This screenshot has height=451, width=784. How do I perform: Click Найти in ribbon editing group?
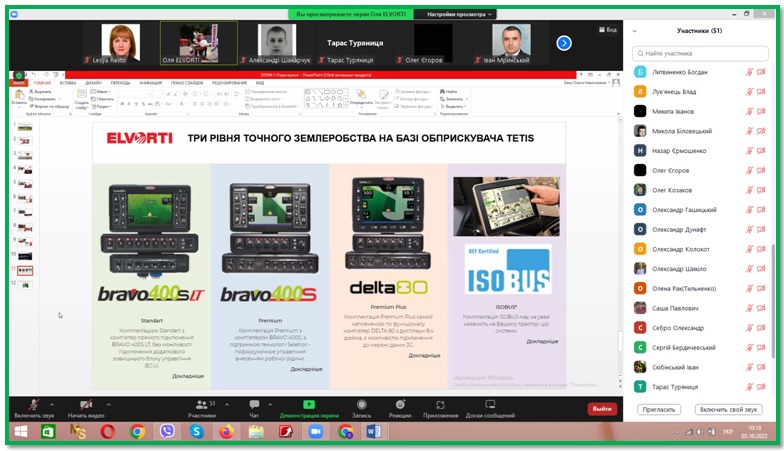coord(448,92)
